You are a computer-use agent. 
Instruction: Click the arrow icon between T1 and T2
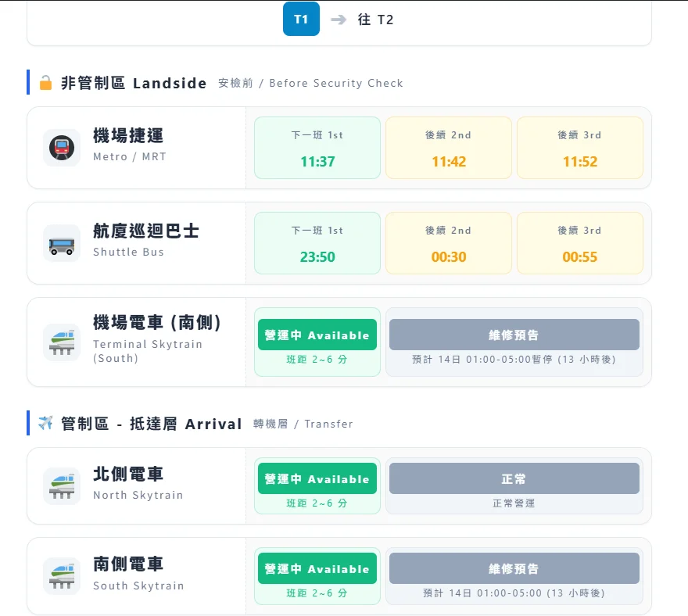coord(339,20)
